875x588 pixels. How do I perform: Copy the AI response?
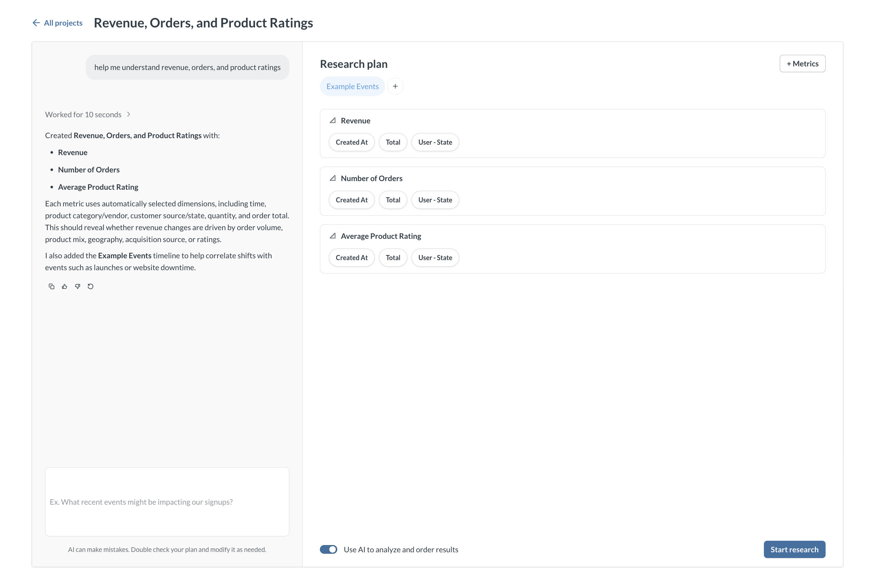coord(51,286)
